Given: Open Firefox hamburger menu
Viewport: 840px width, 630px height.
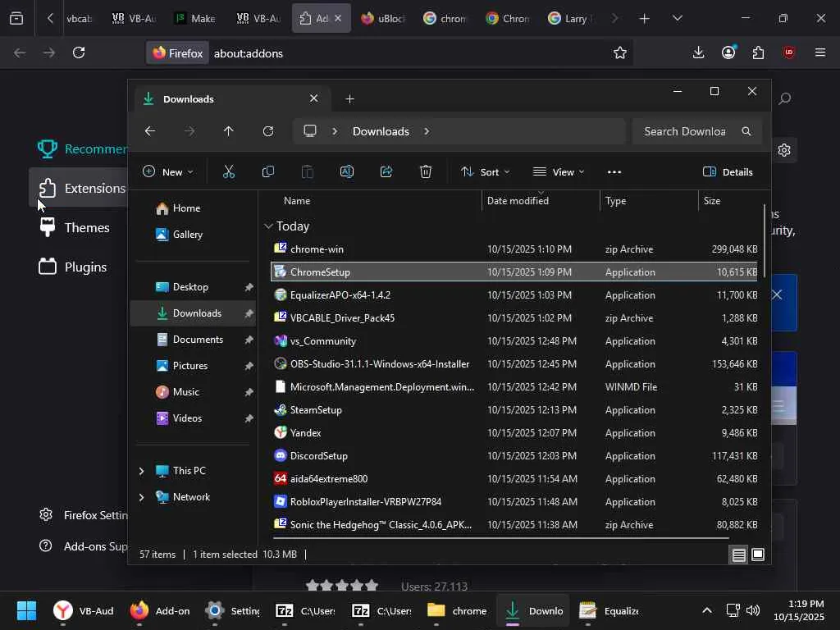Looking at the screenshot, I should [819, 52].
